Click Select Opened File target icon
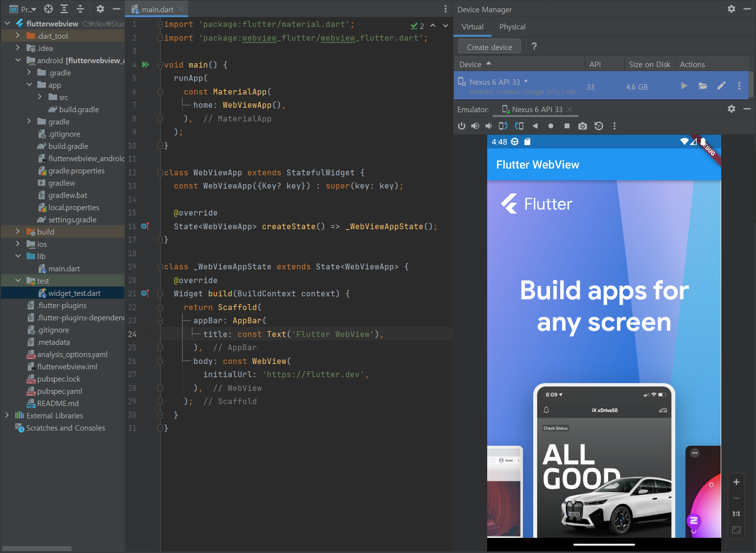 [x=48, y=9]
